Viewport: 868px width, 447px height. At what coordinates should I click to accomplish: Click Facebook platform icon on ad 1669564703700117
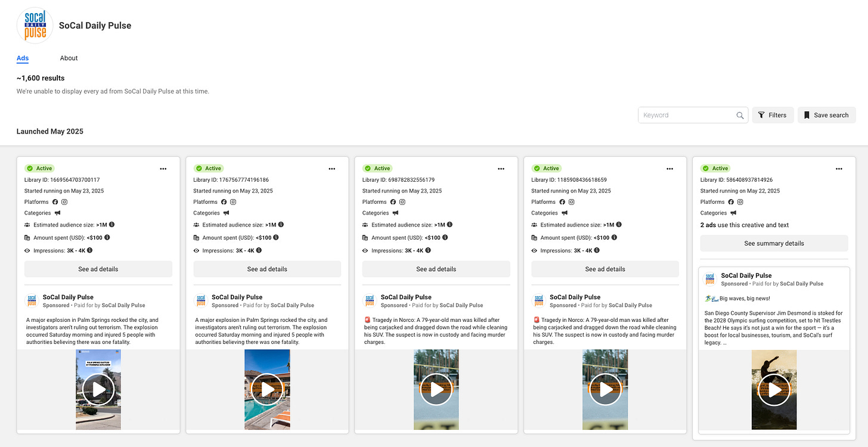(55, 202)
